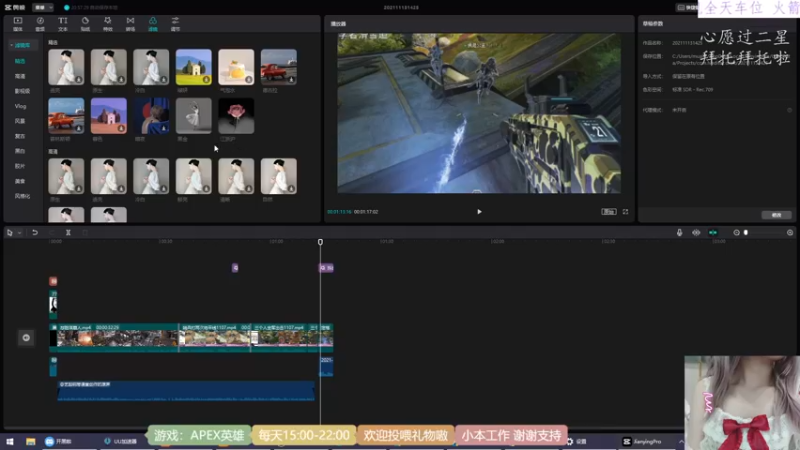The image size is (800, 450).
Task: Open the Effects tab with the star icon
Action: 108,23
